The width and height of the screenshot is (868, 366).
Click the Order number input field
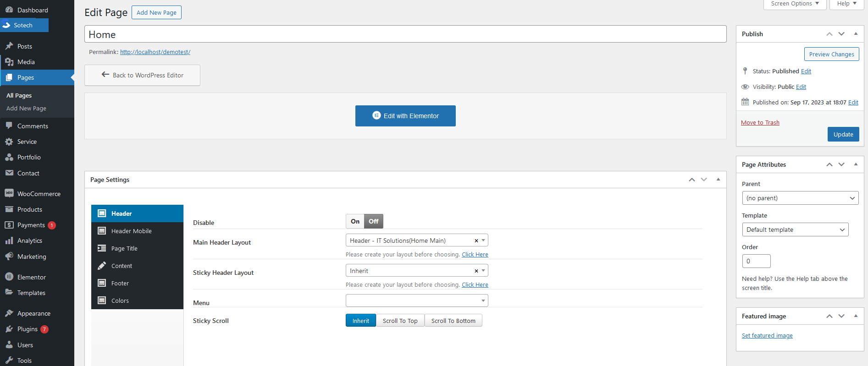coord(756,261)
